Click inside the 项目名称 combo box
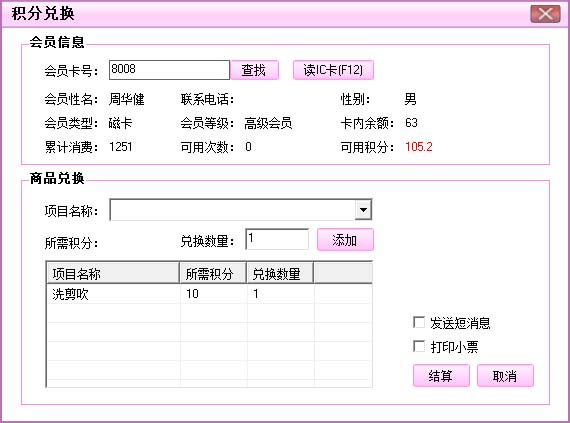570x423 pixels. [233, 210]
